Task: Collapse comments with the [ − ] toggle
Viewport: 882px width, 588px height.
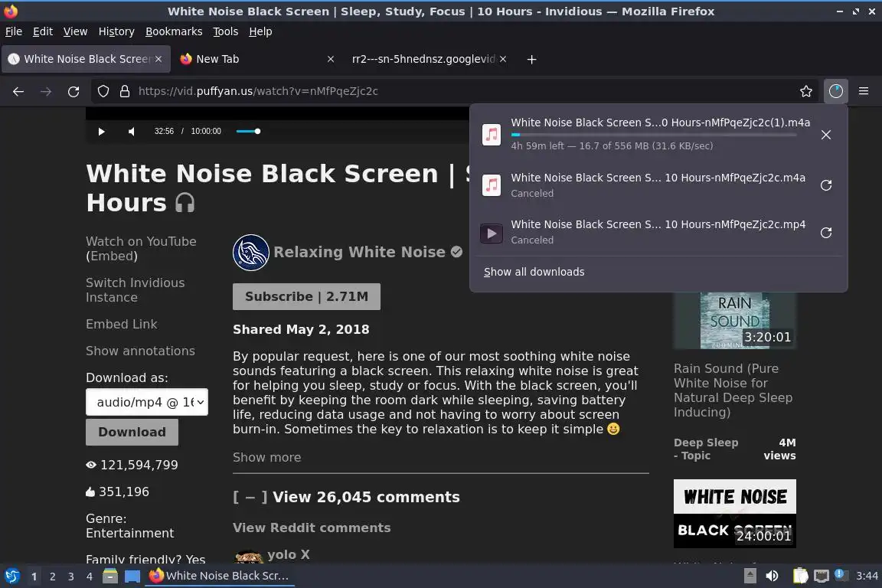Action: point(250,498)
